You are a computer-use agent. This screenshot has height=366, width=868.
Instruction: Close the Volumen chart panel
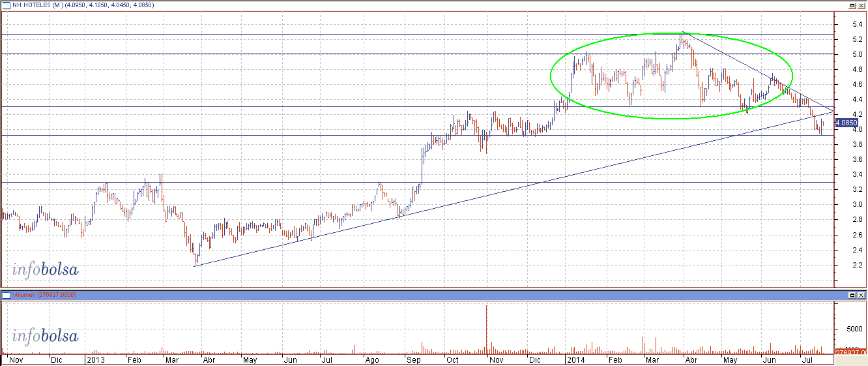pos(860,295)
